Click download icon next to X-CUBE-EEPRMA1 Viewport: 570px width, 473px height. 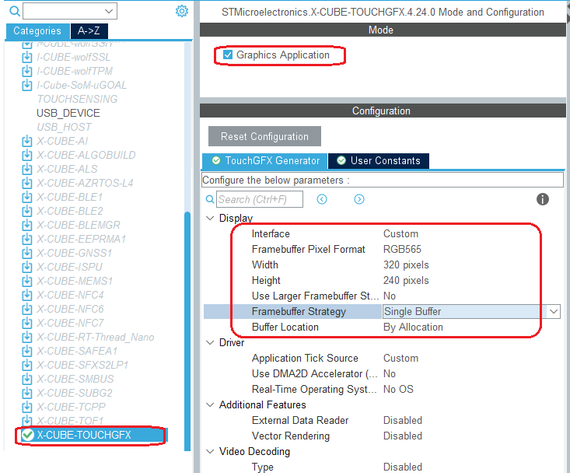[27, 239]
